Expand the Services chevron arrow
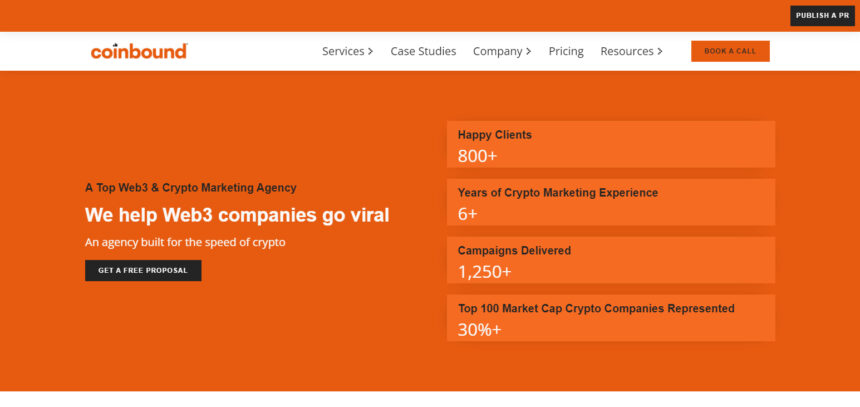Viewport: 860px width, 407px height. (x=371, y=52)
